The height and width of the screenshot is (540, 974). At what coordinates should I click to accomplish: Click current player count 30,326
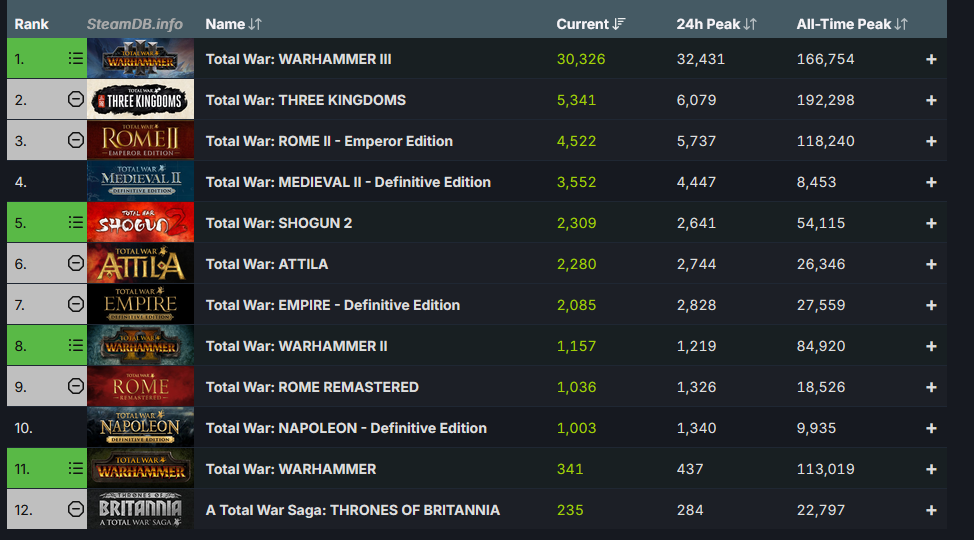(x=581, y=59)
